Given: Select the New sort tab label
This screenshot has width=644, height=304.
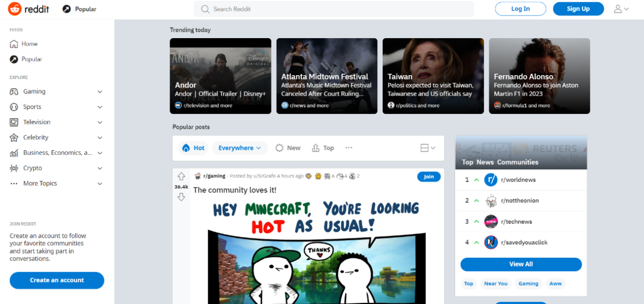Looking at the screenshot, I should click(x=294, y=148).
